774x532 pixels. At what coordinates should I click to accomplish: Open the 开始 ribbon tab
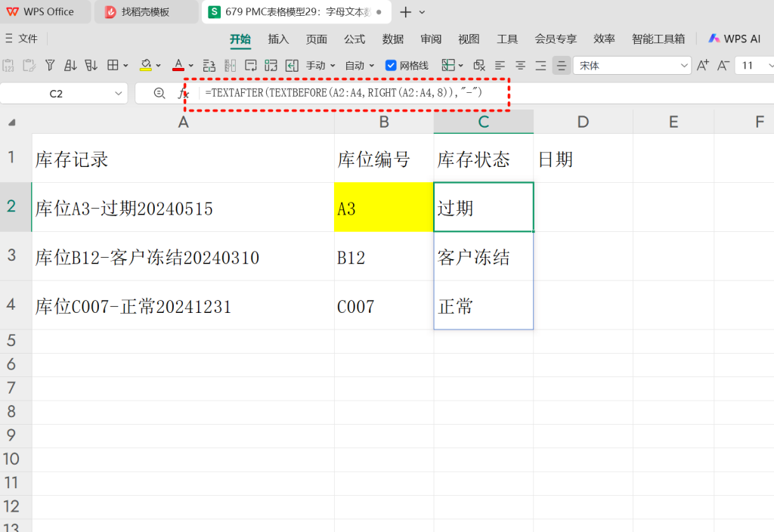pos(240,39)
